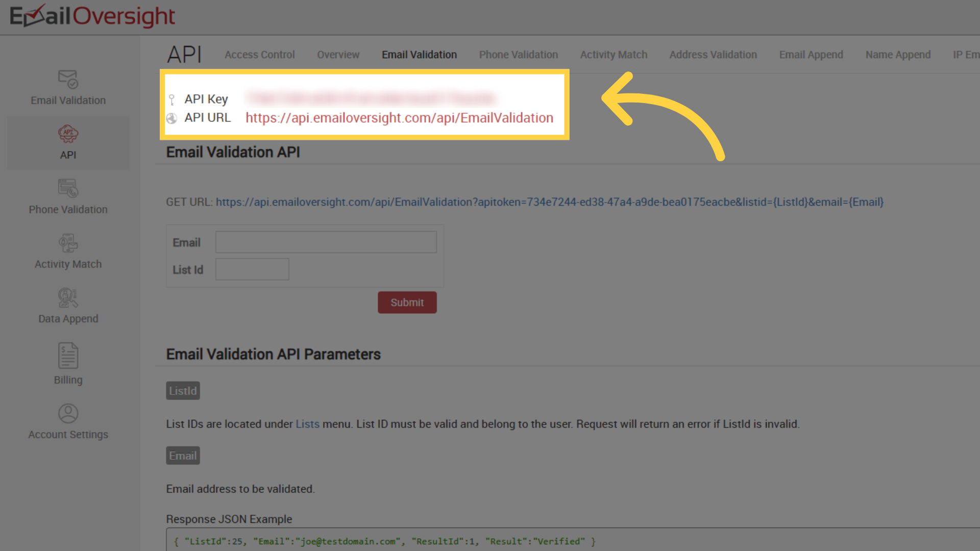Open Activity Match sidebar icon
This screenshot has height=551, width=980.
point(68,243)
